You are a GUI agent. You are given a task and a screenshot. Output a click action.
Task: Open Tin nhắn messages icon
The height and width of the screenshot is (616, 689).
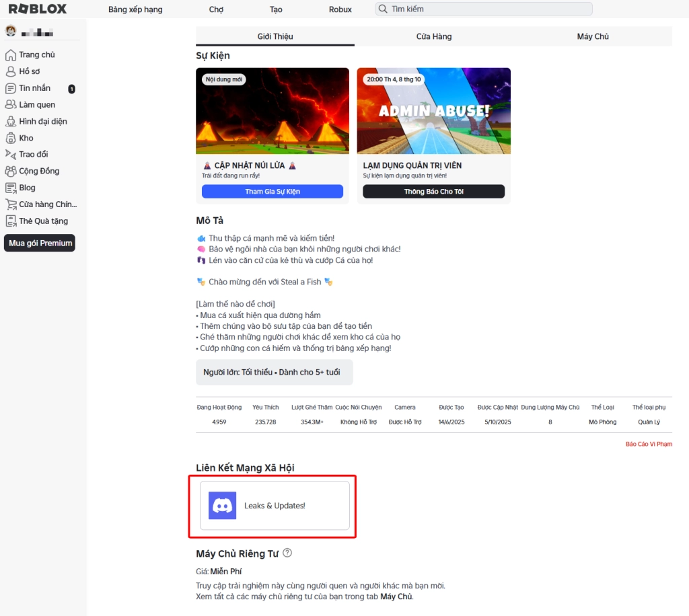pos(11,88)
